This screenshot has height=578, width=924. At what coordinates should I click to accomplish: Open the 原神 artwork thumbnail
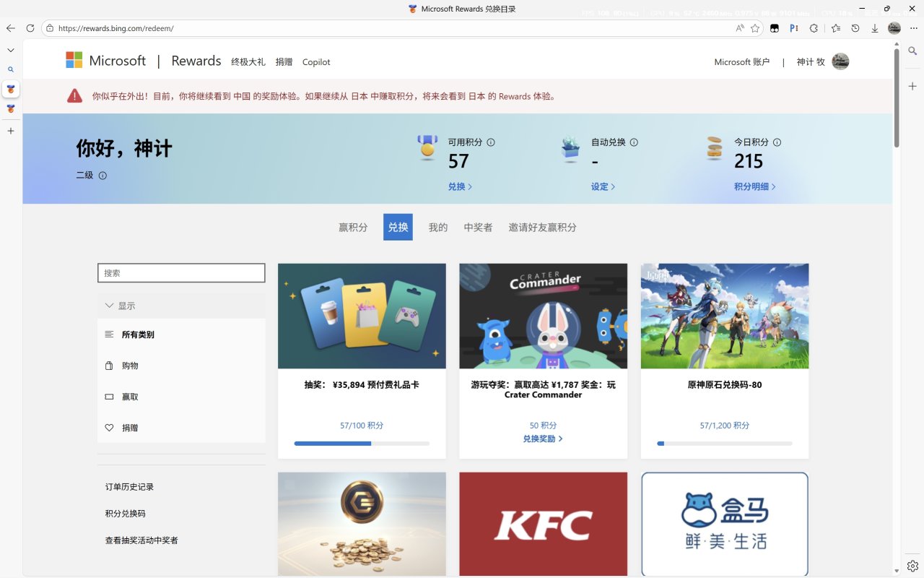(x=725, y=316)
